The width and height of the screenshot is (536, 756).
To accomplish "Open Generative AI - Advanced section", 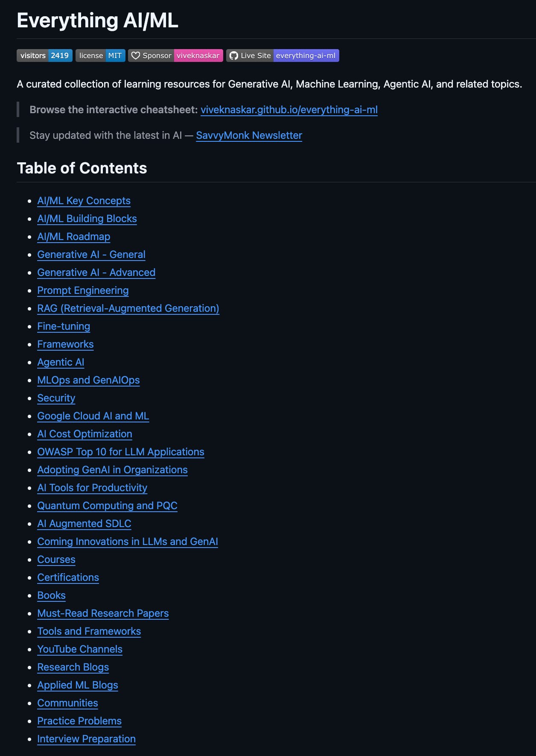I will [96, 273].
